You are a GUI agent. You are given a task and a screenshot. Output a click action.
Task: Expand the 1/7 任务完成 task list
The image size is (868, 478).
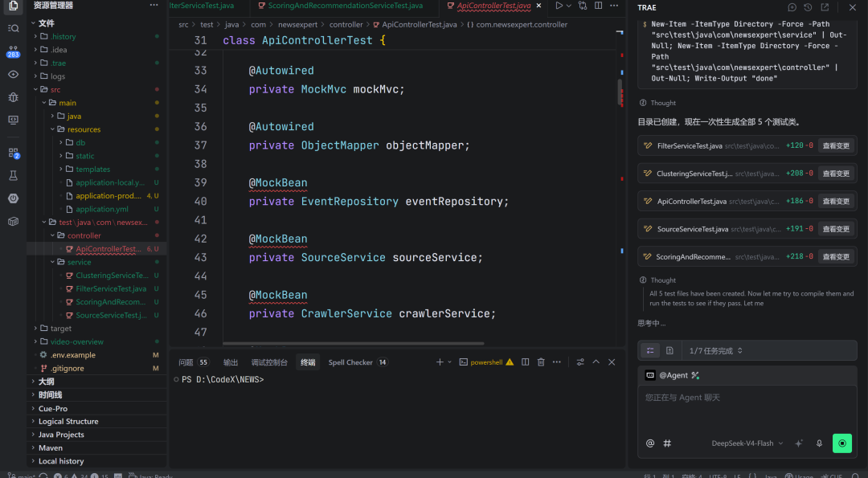point(715,351)
